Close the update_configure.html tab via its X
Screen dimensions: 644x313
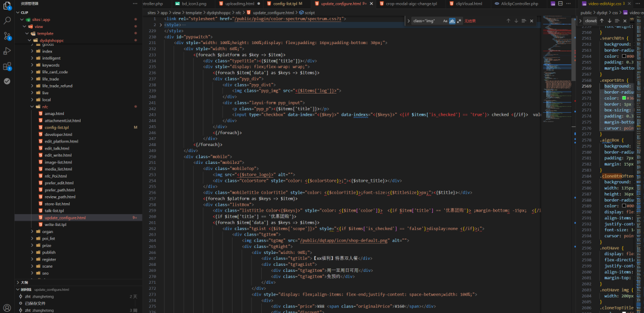point(371,4)
